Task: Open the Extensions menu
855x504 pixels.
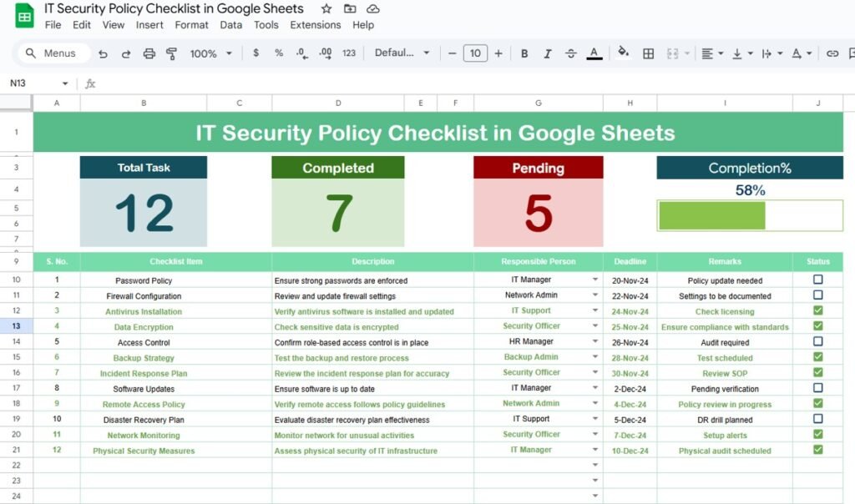Action: coord(316,25)
